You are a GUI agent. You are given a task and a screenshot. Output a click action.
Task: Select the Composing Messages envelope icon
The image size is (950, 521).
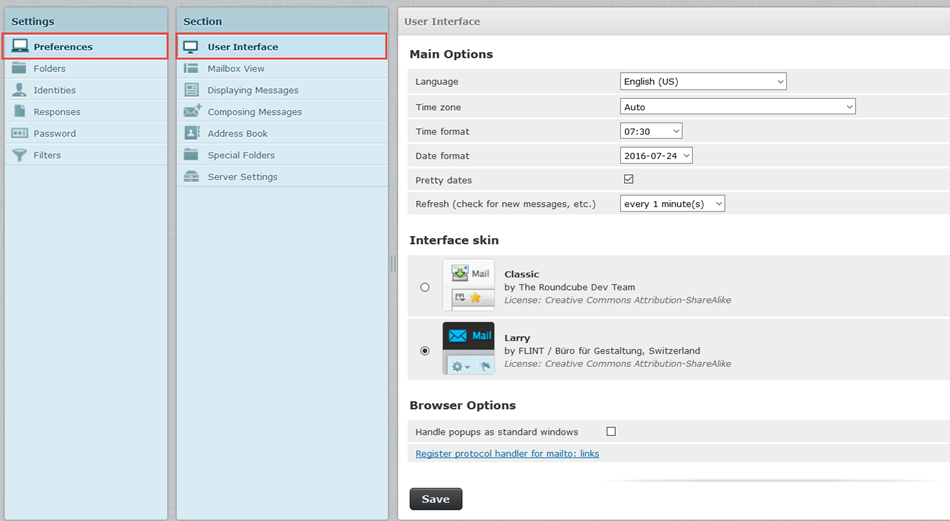click(192, 111)
